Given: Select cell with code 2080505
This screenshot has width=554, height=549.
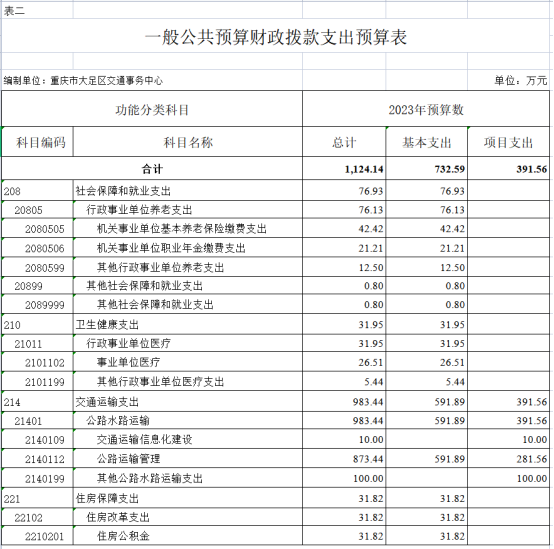Looking at the screenshot, I should [37, 229].
